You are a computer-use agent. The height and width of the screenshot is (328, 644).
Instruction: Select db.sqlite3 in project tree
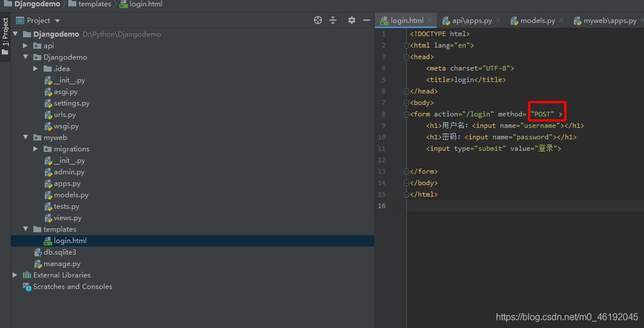click(60, 252)
